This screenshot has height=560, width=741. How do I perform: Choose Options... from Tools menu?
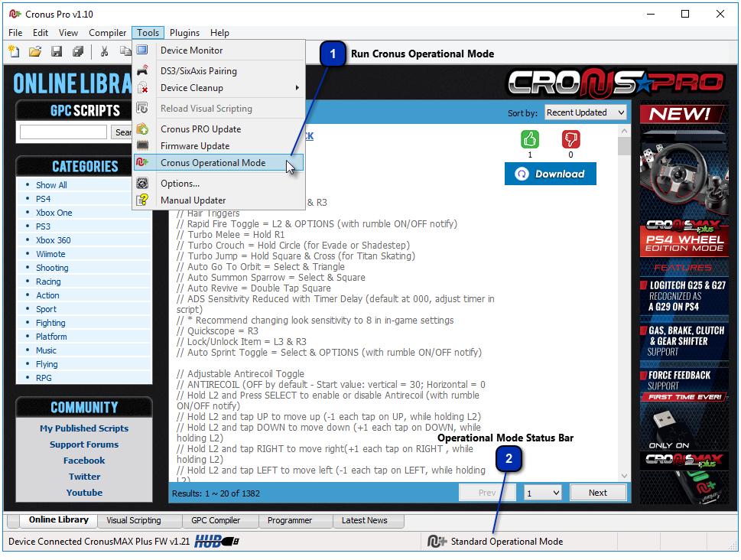[x=219, y=184]
